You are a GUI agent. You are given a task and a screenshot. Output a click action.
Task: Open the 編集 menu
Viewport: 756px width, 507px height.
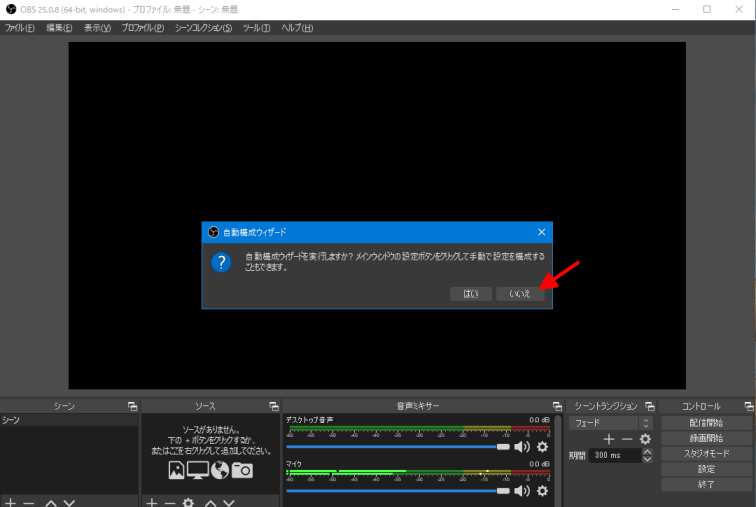59,28
